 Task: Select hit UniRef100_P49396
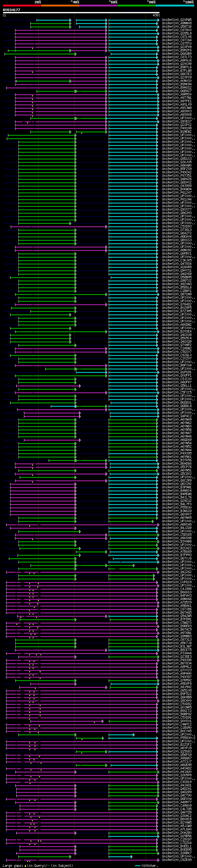pyautogui.click(x=176, y=660)
